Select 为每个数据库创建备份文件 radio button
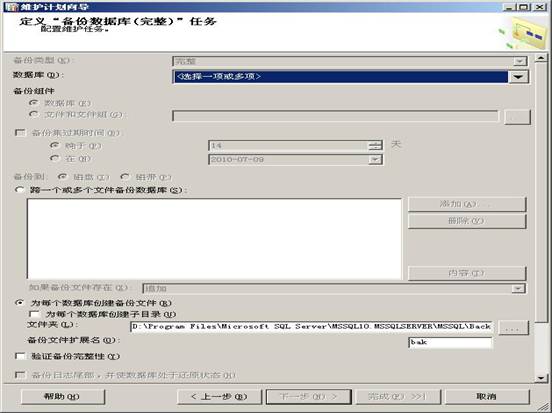Viewport: 552px width, 413px height. pos(19,303)
